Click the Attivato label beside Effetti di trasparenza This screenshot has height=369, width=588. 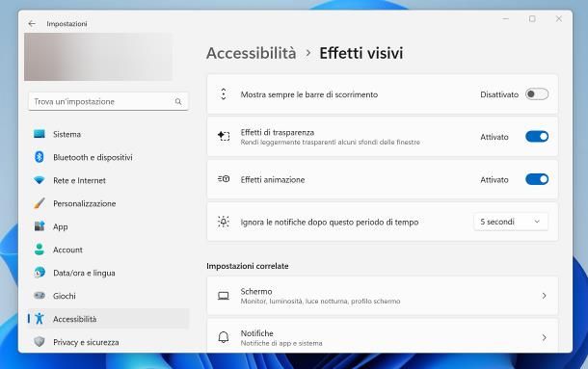(494, 137)
